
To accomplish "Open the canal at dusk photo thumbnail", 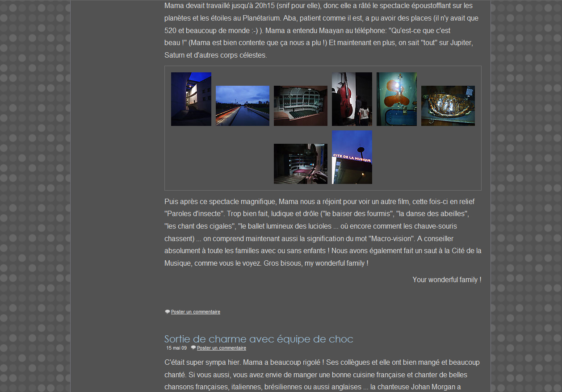I will click(x=243, y=106).
